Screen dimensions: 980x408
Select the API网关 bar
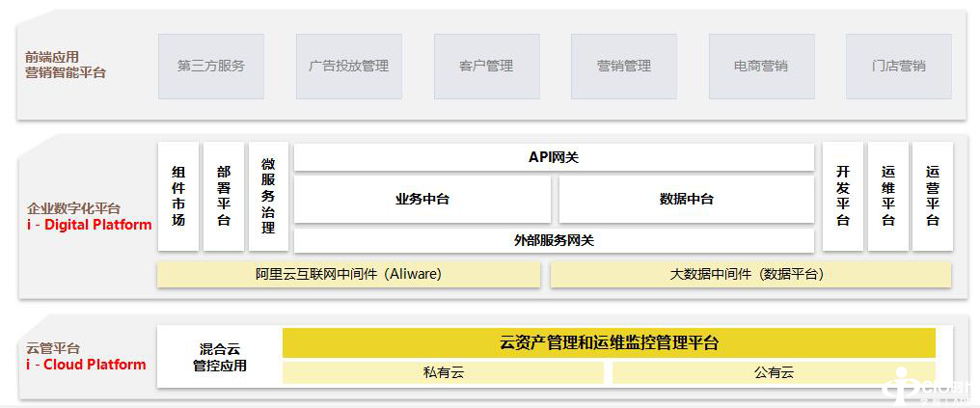point(554,157)
